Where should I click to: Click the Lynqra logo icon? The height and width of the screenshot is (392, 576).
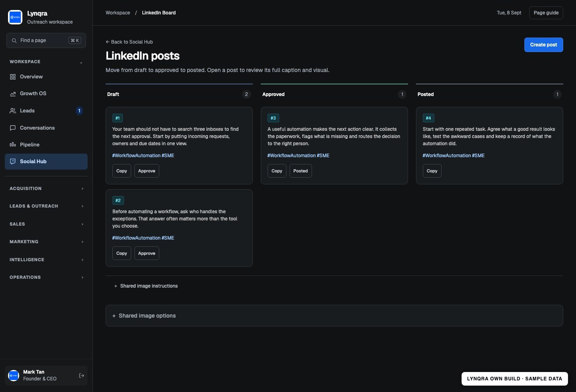[x=15, y=17]
